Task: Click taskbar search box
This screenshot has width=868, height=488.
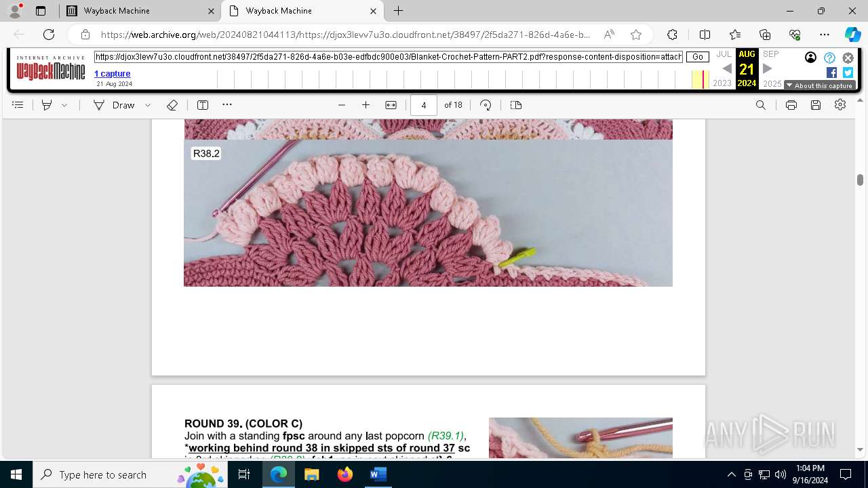Action: pyautogui.click(x=131, y=474)
